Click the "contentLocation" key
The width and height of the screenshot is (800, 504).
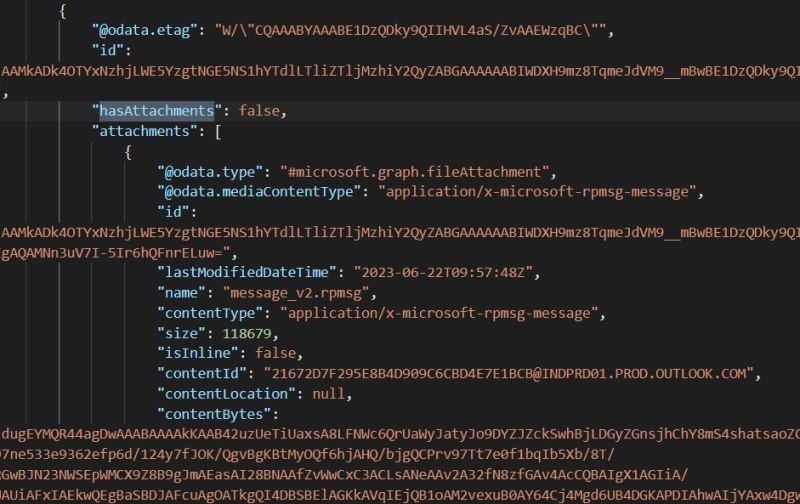227,394
